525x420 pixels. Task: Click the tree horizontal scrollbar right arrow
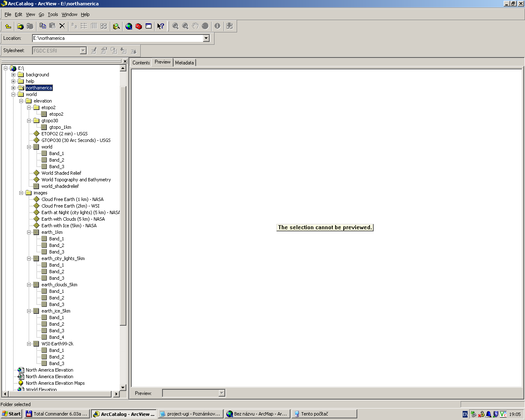[116, 394]
